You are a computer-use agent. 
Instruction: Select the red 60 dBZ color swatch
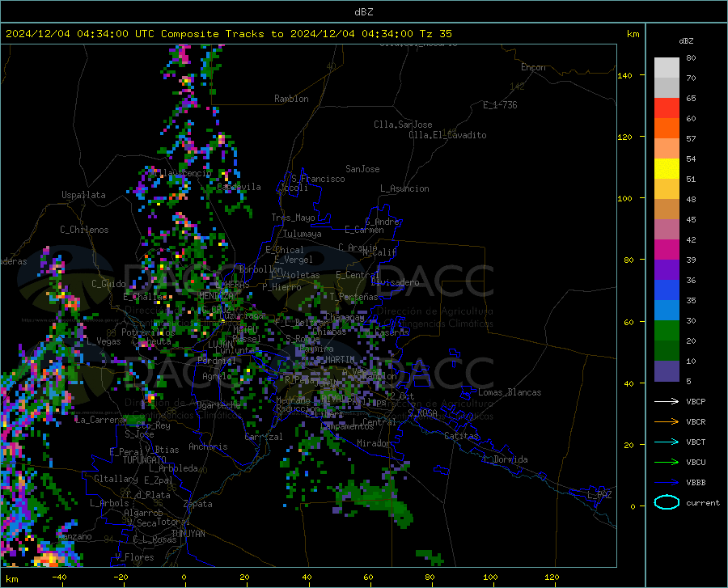pyautogui.click(x=667, y=108)
